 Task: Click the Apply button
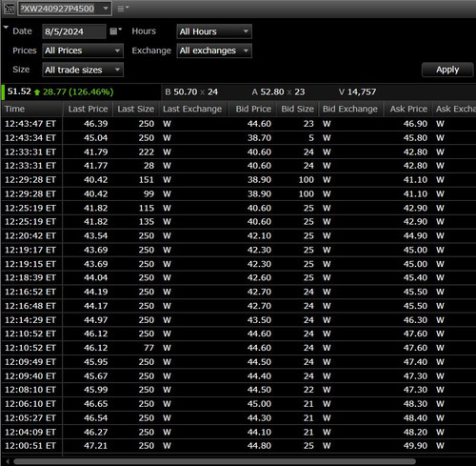click(x=447, y=70)
